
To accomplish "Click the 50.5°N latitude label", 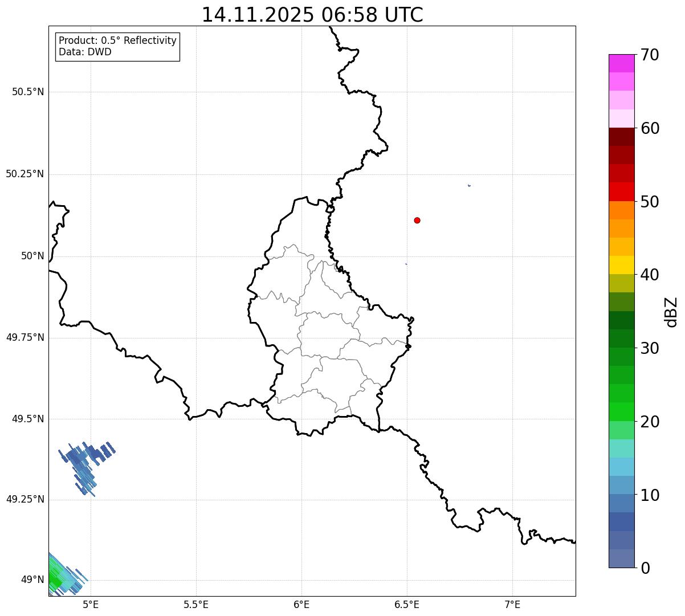I will point(28,92).
